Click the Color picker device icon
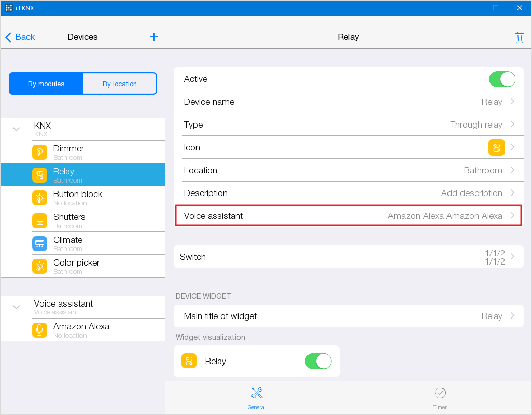The image size is (532, 415). click(39, 267)
